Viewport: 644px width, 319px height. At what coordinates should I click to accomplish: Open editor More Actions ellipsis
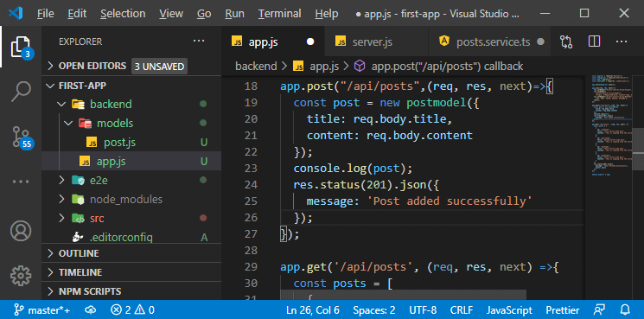coord(622,41)
